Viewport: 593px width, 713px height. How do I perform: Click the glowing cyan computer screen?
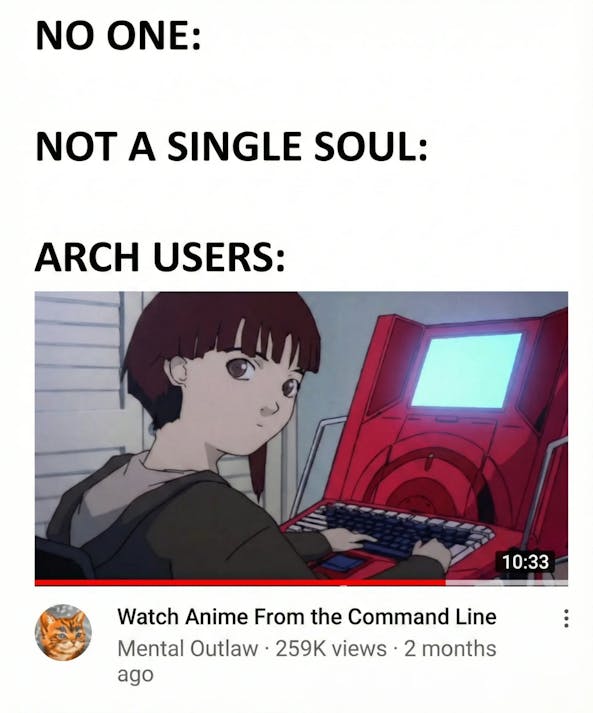point(467,370)
